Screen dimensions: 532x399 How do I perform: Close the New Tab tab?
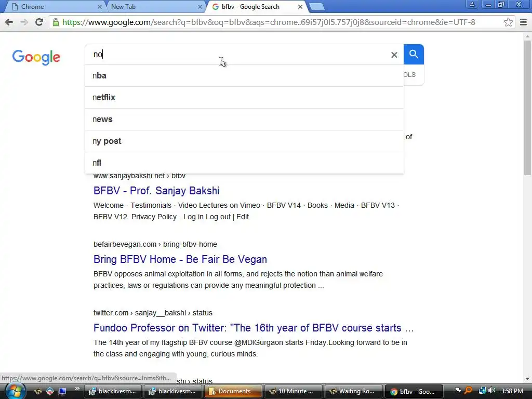(x=200, y=7)
